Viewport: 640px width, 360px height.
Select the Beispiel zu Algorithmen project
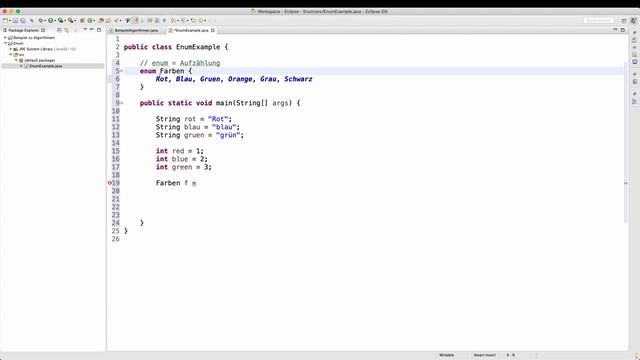click(34, 38)
